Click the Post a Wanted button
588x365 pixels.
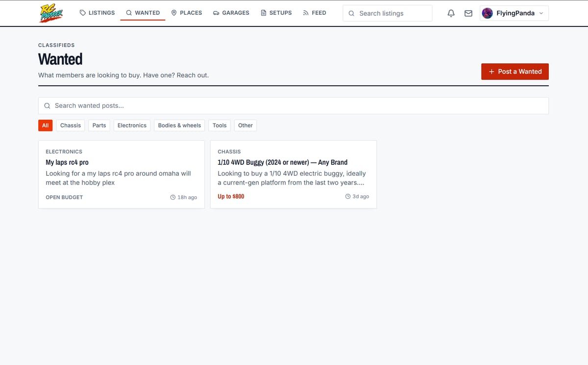515,72
